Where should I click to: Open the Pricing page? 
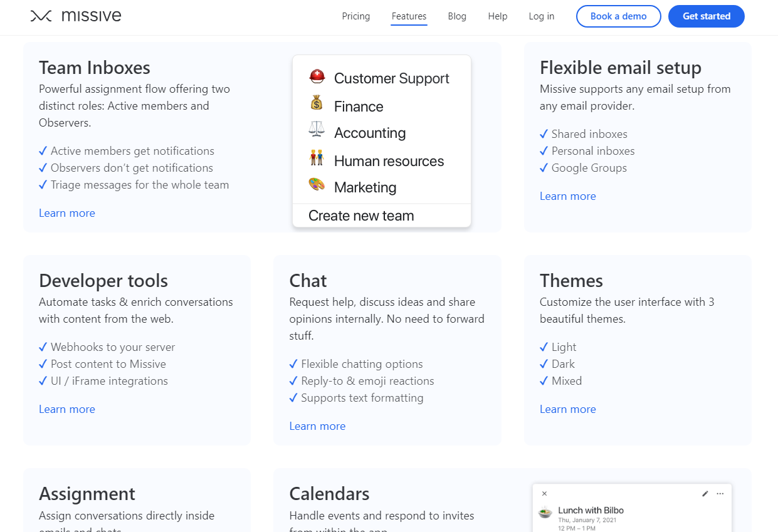pyautogui.click(x=356, y=16)
